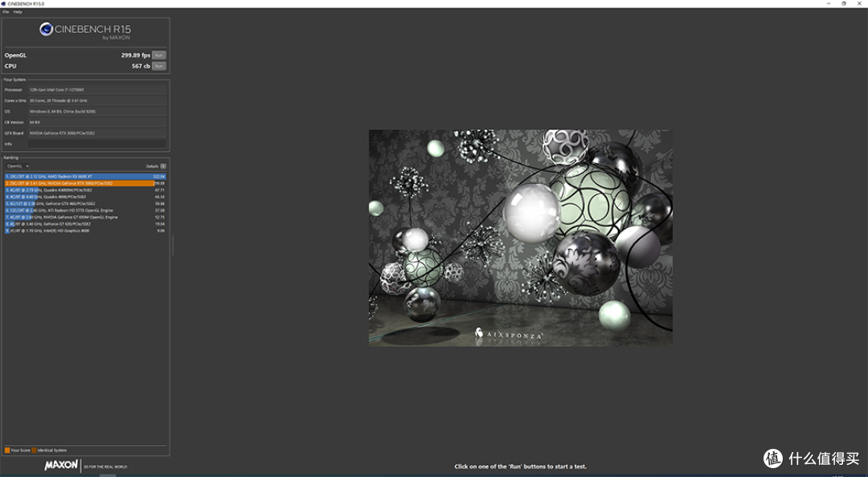This screenshot has height=477, width=868.
Task: Select the ATI Radeon HD 5770 ranking row
Action: [x=85, y=210]
